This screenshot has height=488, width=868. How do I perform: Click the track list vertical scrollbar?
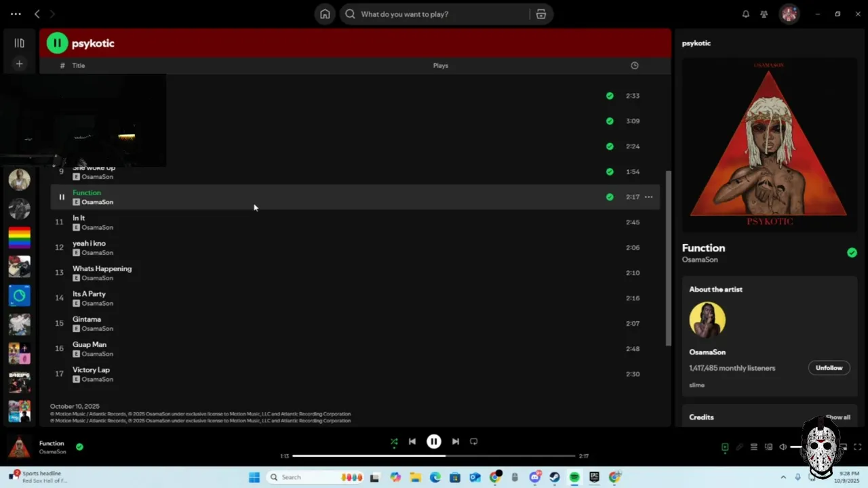[669, 258]
